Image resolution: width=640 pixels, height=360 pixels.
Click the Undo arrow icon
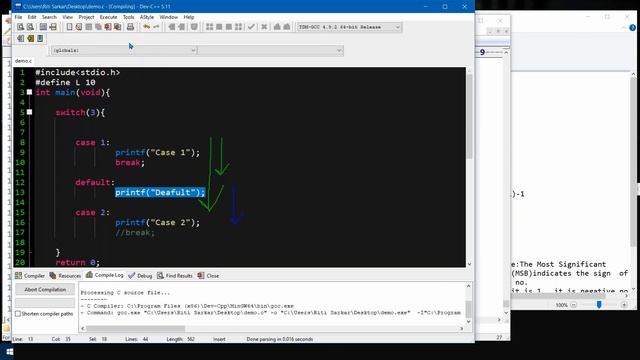(x=146, y=27)
